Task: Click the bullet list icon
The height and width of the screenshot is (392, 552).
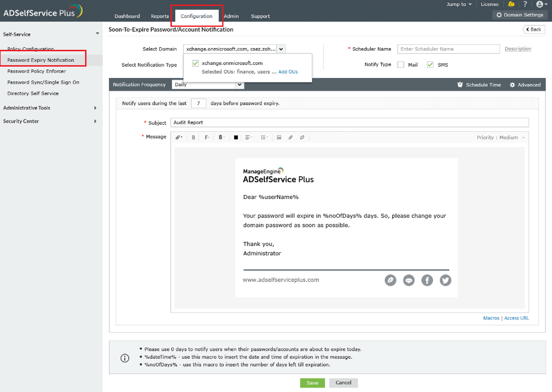Action: coord(264,137)
